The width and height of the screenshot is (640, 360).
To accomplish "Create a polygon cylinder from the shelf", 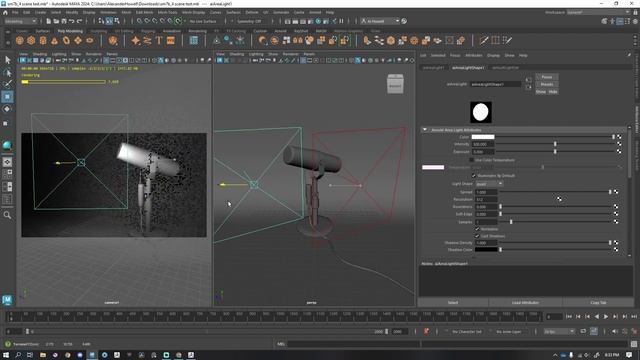I will (43, 40).
